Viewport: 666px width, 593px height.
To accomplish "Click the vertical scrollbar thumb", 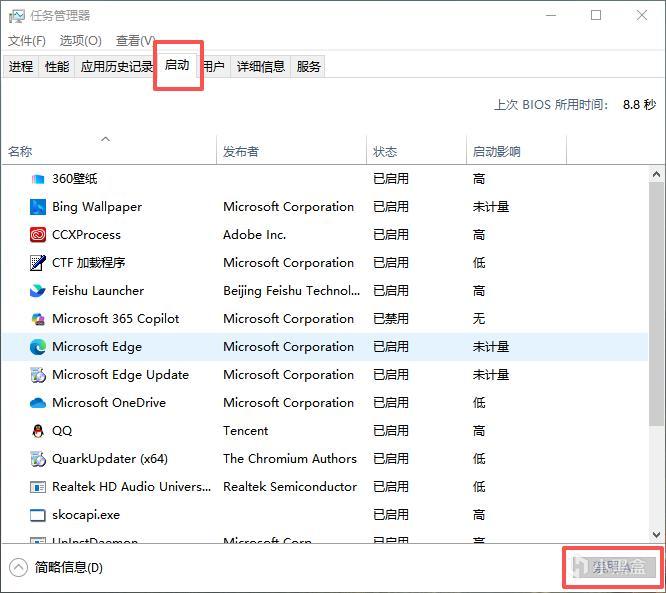I will 656,303.
